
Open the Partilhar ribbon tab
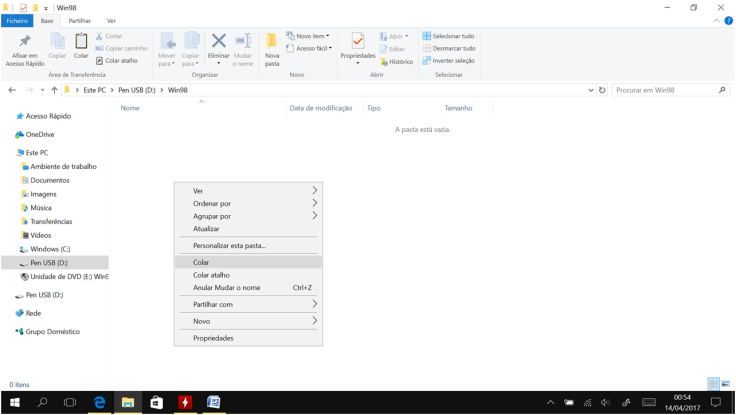(79, 20)
